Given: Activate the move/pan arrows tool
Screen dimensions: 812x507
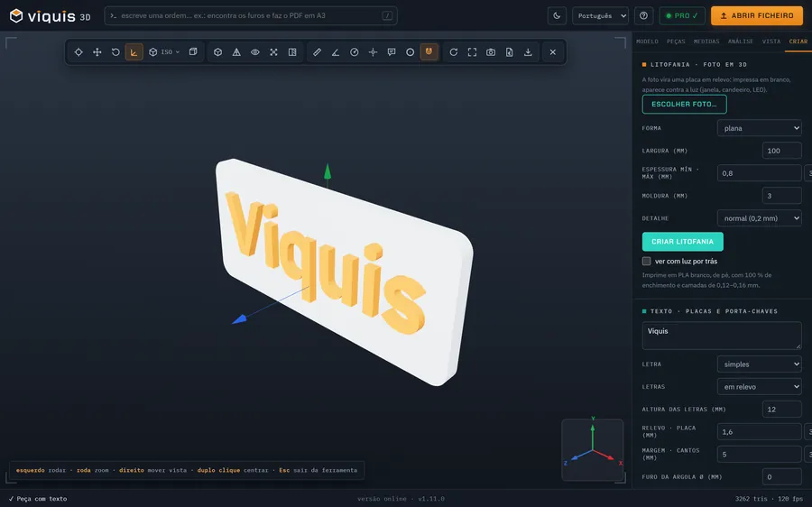Looking at the screenshot, I should tap(97, 52).
